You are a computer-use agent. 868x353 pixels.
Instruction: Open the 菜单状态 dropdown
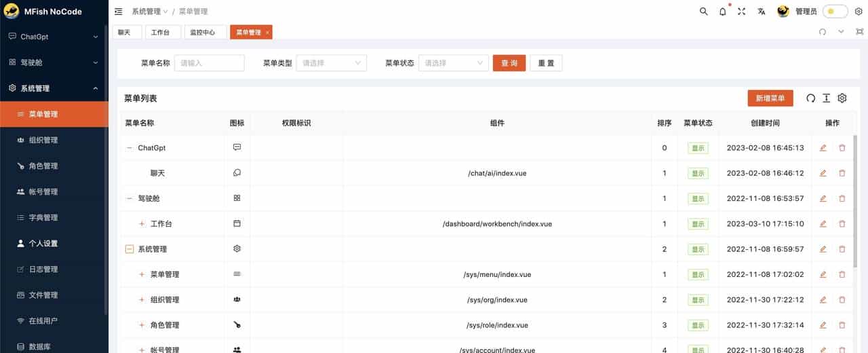pyautogui.click(x=454, y=63)
